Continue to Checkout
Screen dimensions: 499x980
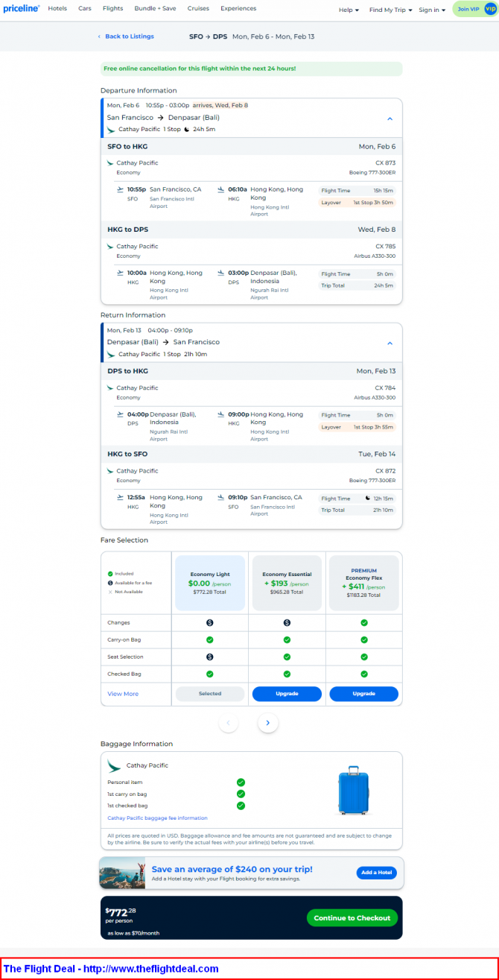pos(352,917)
